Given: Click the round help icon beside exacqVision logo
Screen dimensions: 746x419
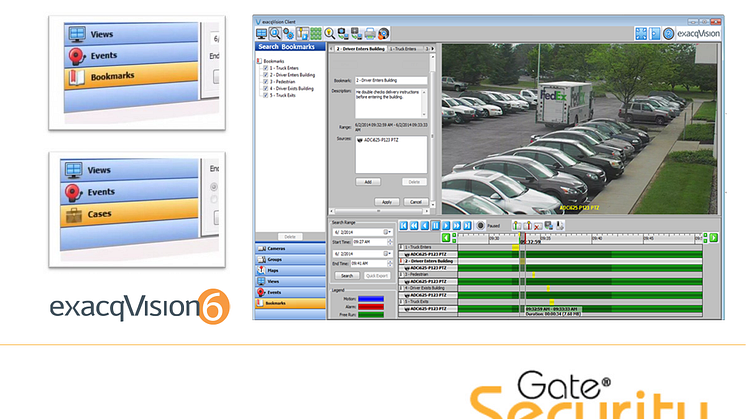Looking at the screenshot, I should [668, 33].
